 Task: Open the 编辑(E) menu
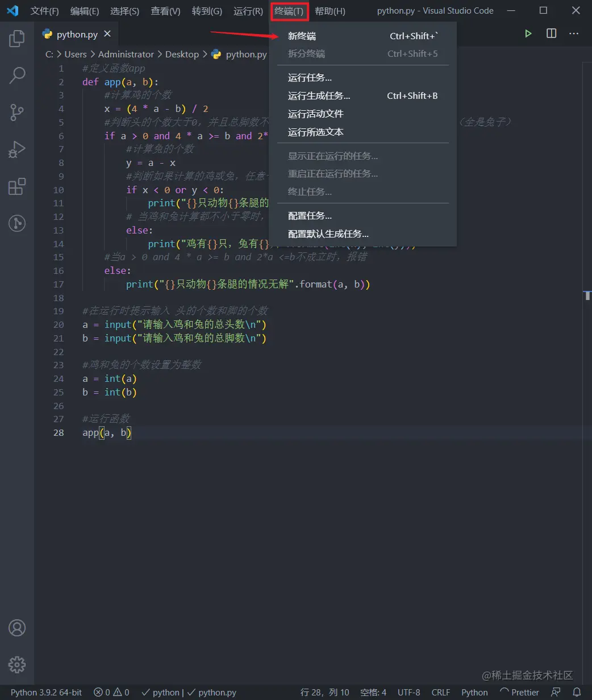tap(85, 11)
